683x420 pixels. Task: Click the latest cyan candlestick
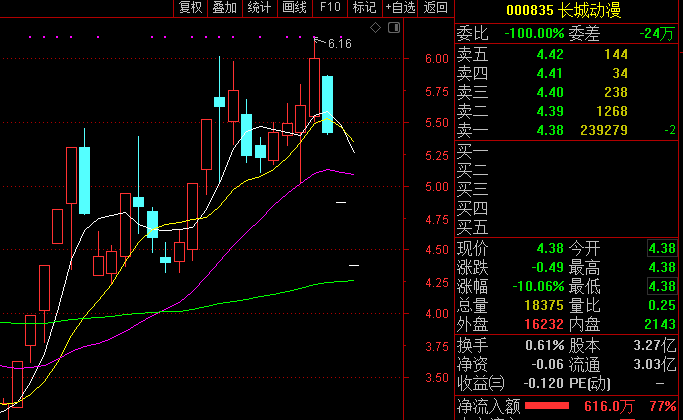tap(328, 105)
